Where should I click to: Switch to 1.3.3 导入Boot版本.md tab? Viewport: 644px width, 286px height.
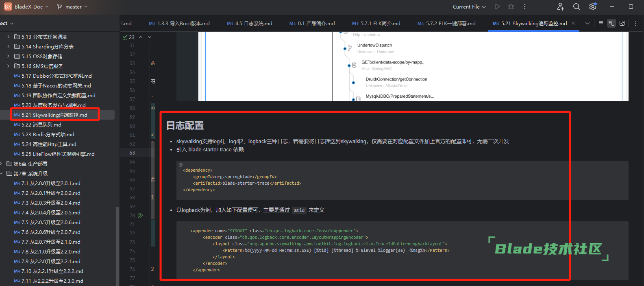[x=179, y=23]
